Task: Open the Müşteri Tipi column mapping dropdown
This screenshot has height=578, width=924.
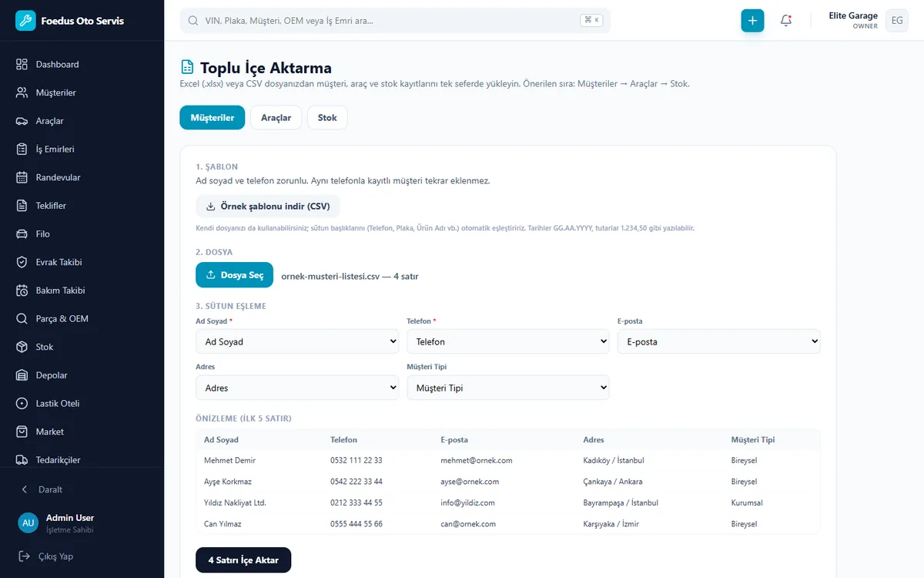Action: point(508,388)
